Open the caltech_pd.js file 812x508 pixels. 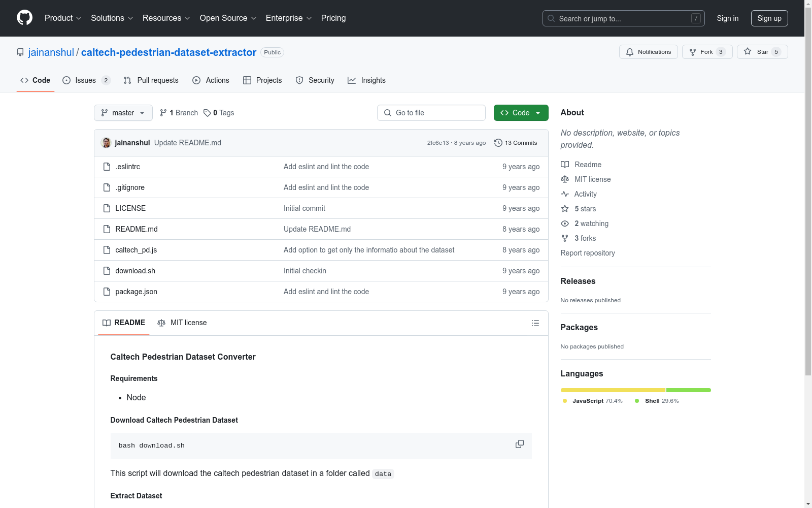[x=136, y=250]
